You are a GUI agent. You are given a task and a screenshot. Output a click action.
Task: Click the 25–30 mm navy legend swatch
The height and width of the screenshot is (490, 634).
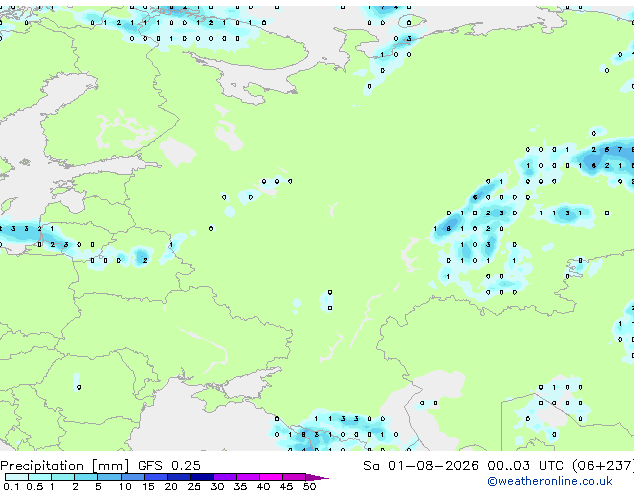pos(201,477)
